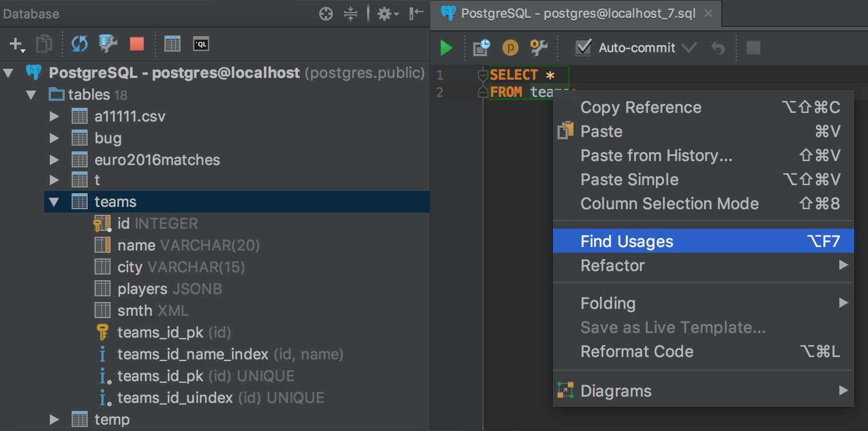
Task: Open Browse Query History icon
Action: tap(481, 48)
